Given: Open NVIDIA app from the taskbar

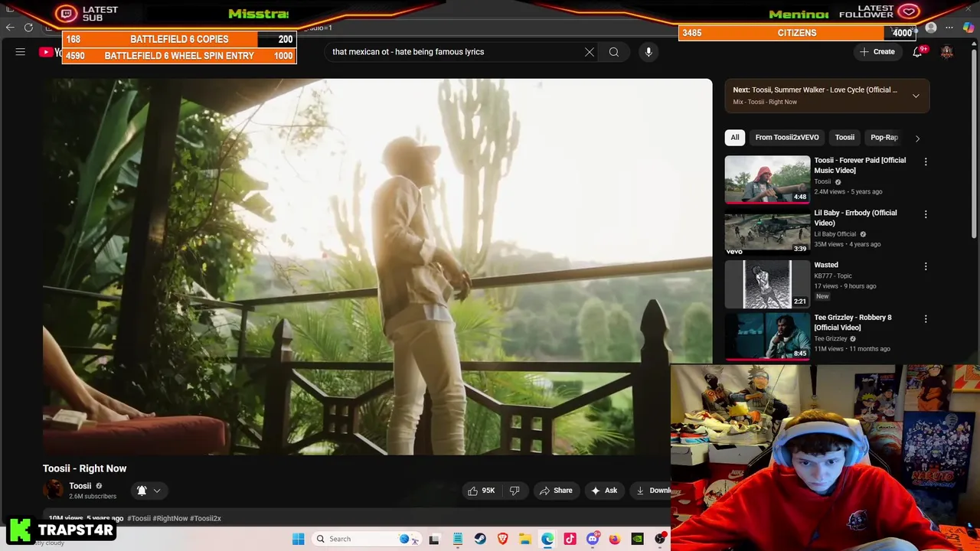Looking at the screenshot, I should click(x=637, y=539).
